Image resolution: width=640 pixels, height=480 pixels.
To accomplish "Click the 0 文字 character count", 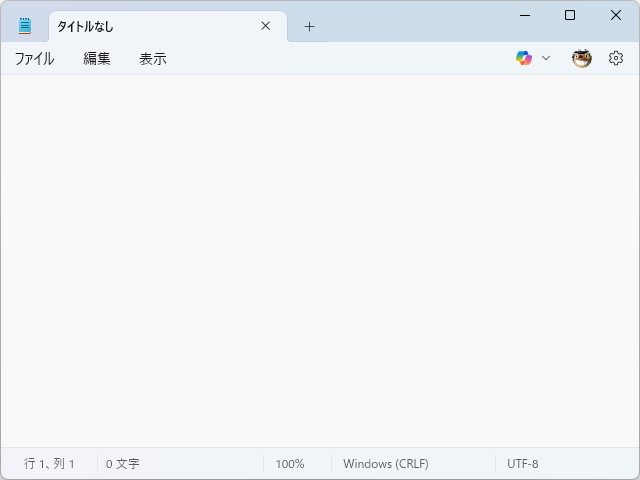I will click(122, 464).
